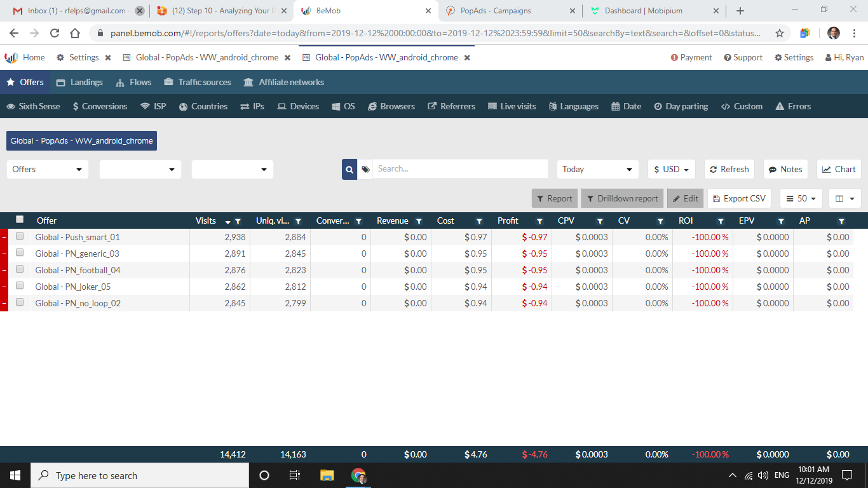The height and width of the screenshot is (488, 868).
Task: Click the Refresh button
Action: click(729, 169)
